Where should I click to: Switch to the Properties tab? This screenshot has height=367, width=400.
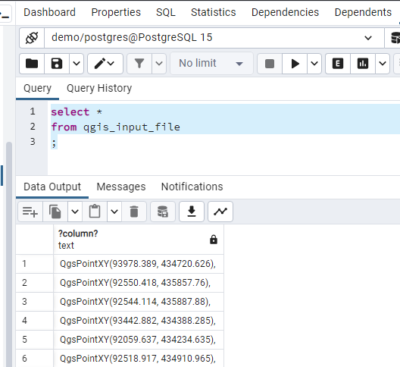116,12
